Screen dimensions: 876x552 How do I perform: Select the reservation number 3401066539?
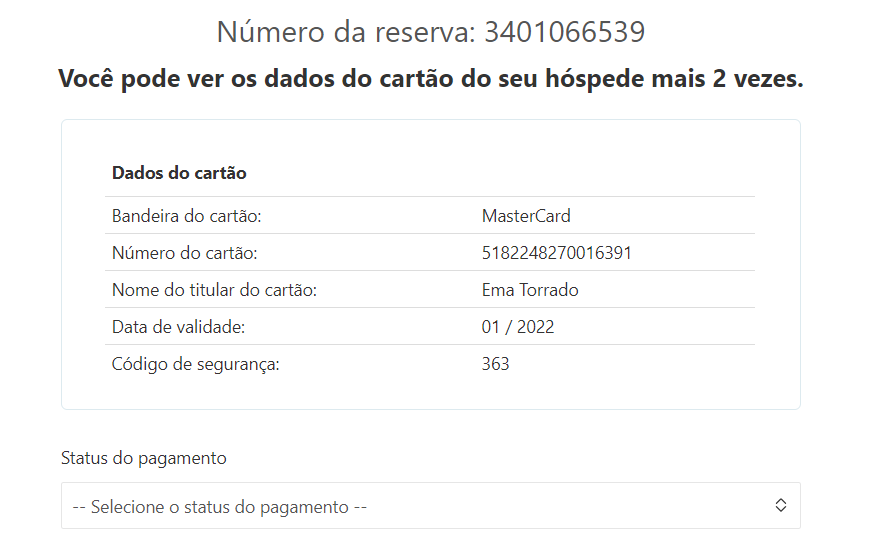click(565, 33)
